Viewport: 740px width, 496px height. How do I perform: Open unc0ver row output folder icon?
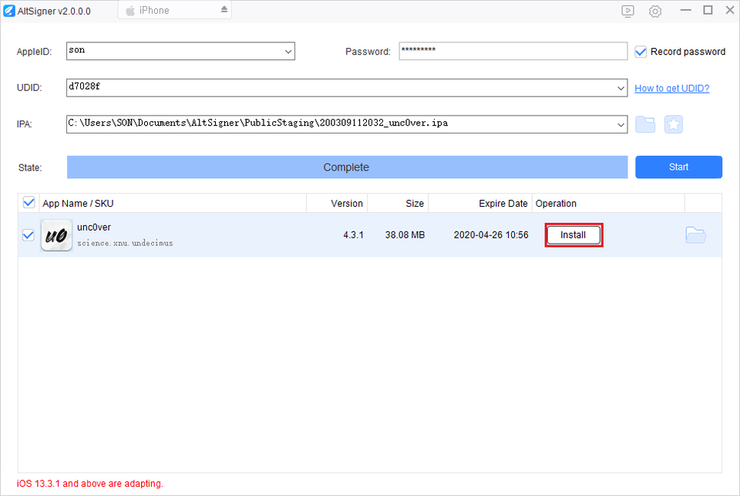click(x=696, y=235)
